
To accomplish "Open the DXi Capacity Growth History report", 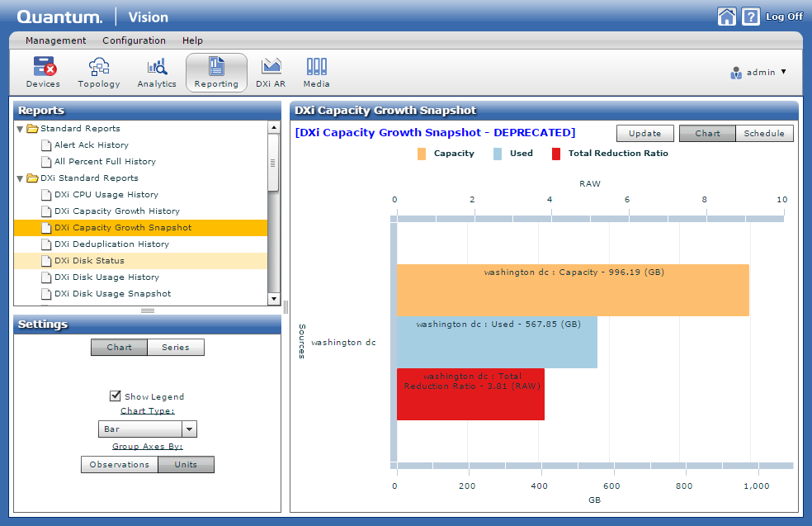I will [117, 211].
